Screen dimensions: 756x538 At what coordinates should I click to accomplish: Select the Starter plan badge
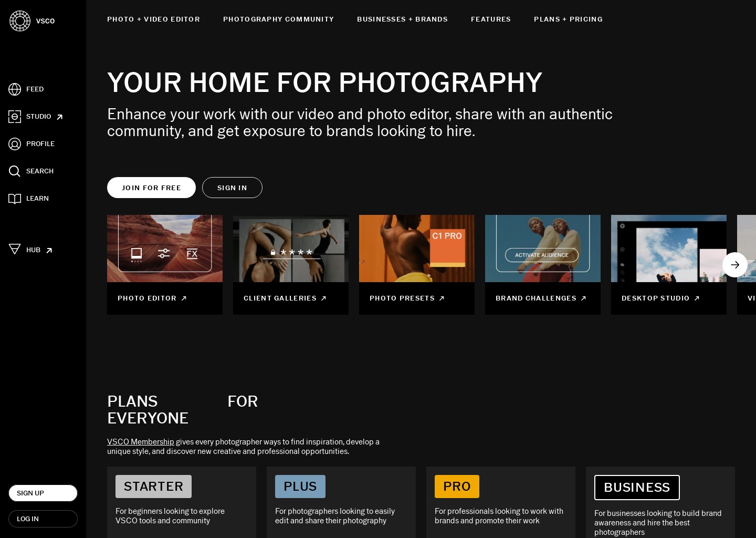[x=153, y=487]
